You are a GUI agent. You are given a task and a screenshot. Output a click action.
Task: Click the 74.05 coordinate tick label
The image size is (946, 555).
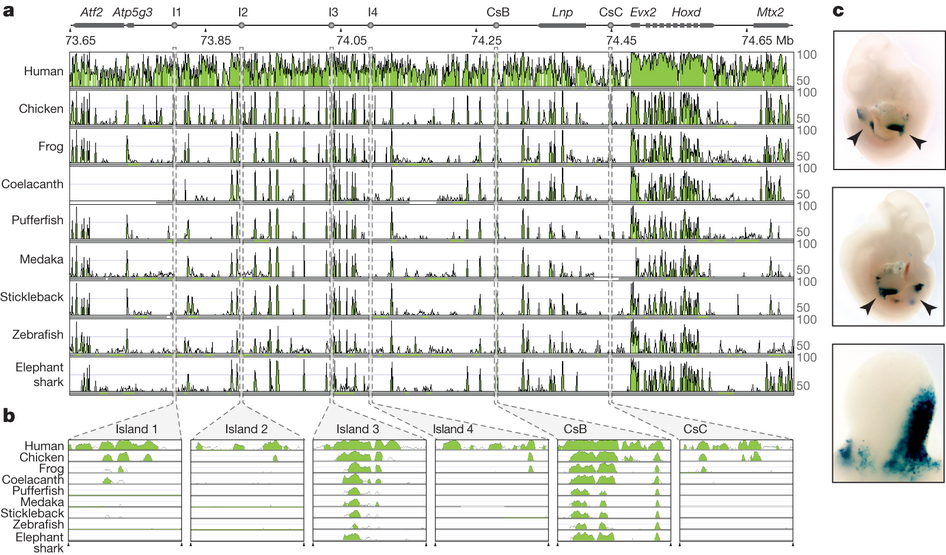351,40
